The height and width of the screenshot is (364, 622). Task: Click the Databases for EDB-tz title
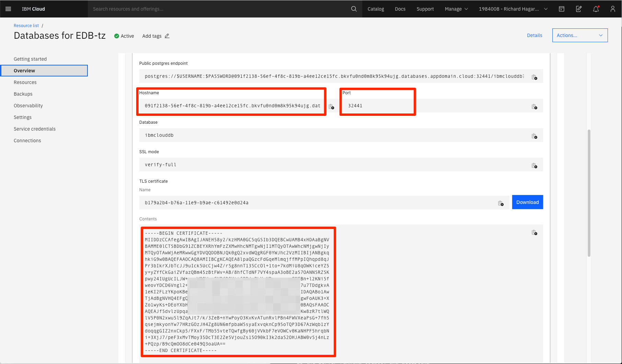coord(60,36)
